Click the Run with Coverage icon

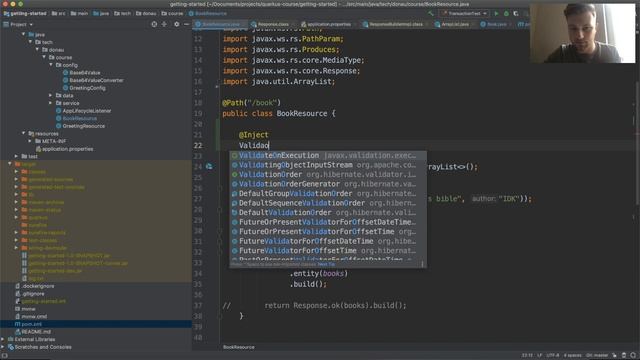click(516, 13)
